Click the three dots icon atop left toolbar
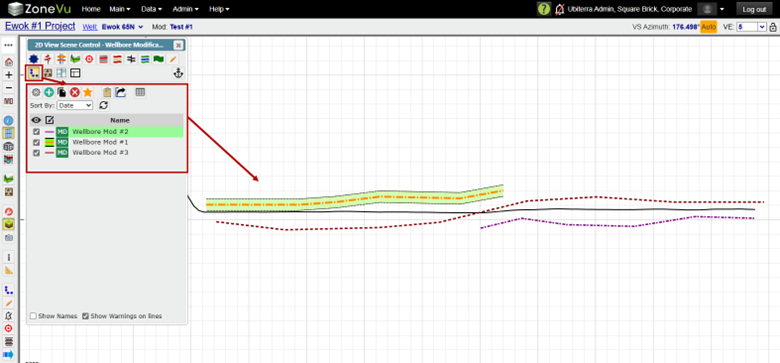780x363 pixels. (8, 45)
